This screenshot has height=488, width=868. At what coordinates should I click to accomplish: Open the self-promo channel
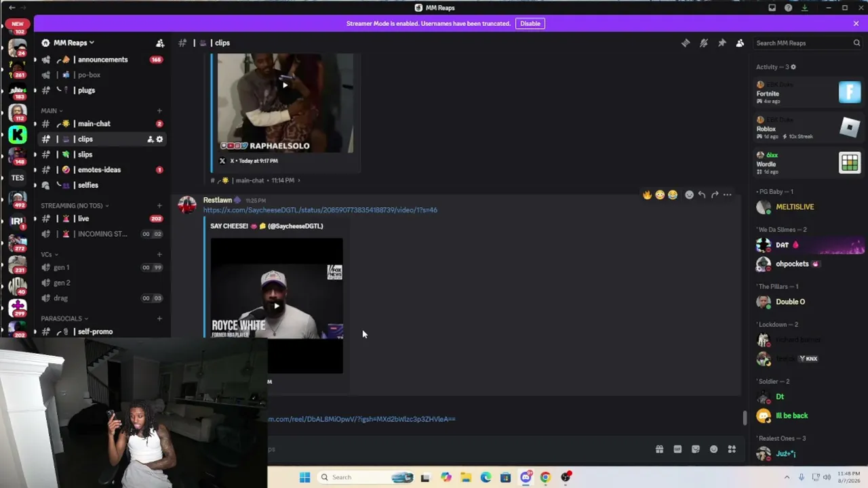click(x=102, y=331)
